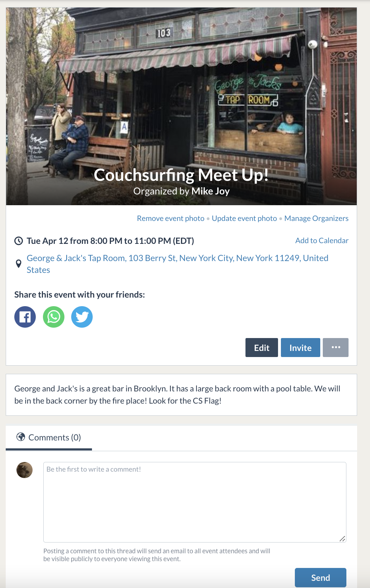The width and height of the screenshot is (370, 588).
Task: Open the George & Jack's Tap Room address
Action: [x=177, y=264]
